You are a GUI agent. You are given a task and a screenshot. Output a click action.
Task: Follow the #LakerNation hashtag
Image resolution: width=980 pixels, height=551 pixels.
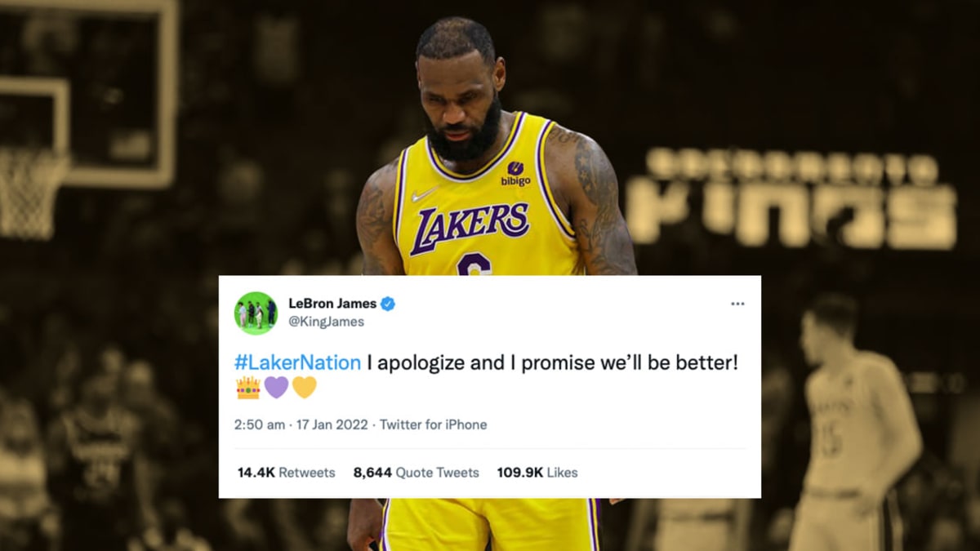point(297,363)
